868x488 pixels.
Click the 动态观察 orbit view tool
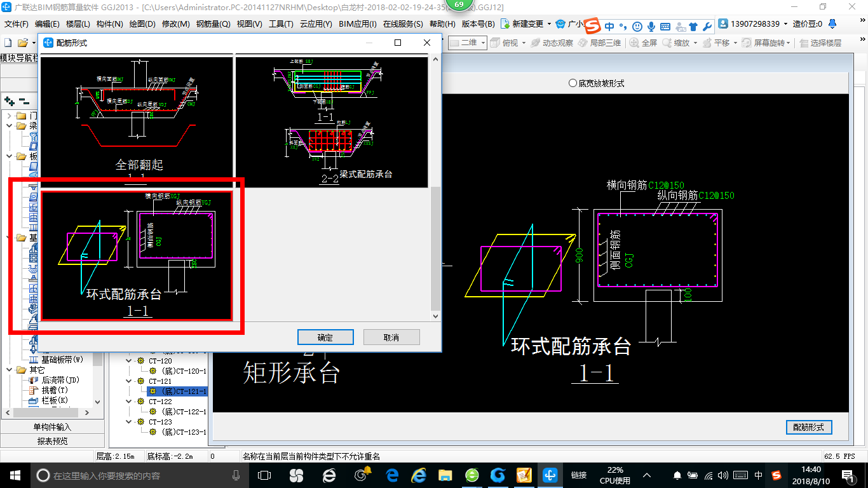[x=552, y=43]
